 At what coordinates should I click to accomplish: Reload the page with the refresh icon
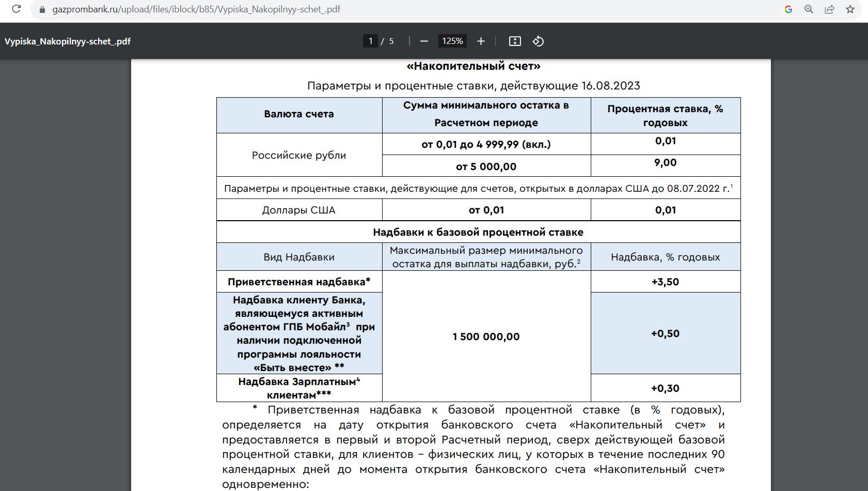(17, 9)
